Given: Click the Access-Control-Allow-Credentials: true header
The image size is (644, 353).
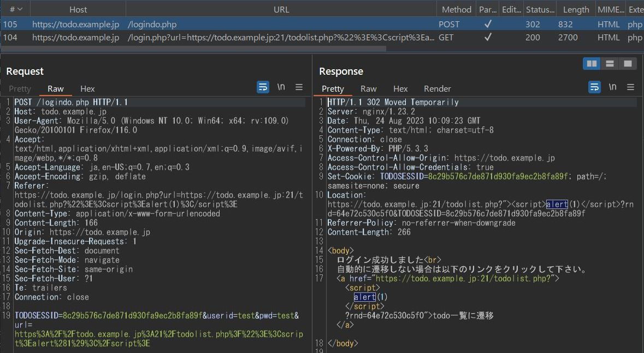Looking at the screenshot, I should click(411, 167).
